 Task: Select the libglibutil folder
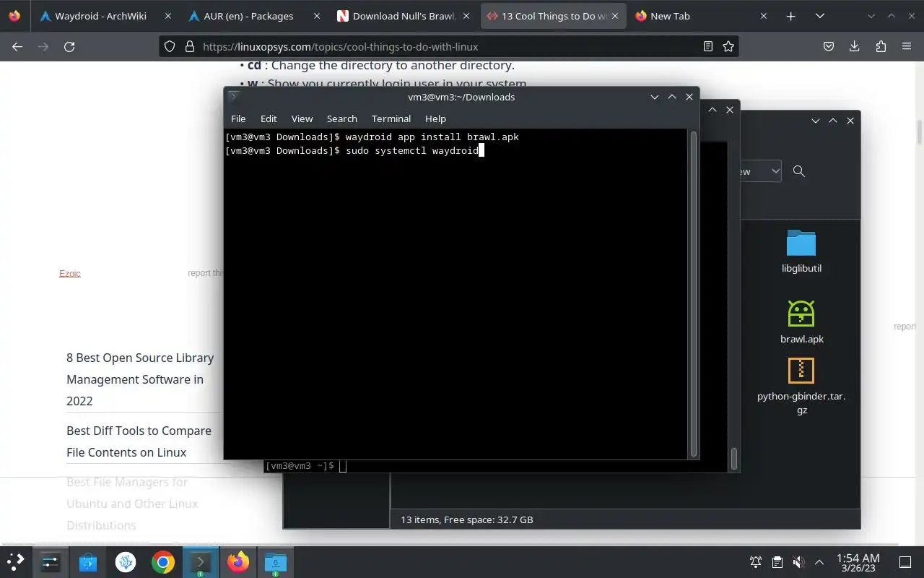coord(801,251)
